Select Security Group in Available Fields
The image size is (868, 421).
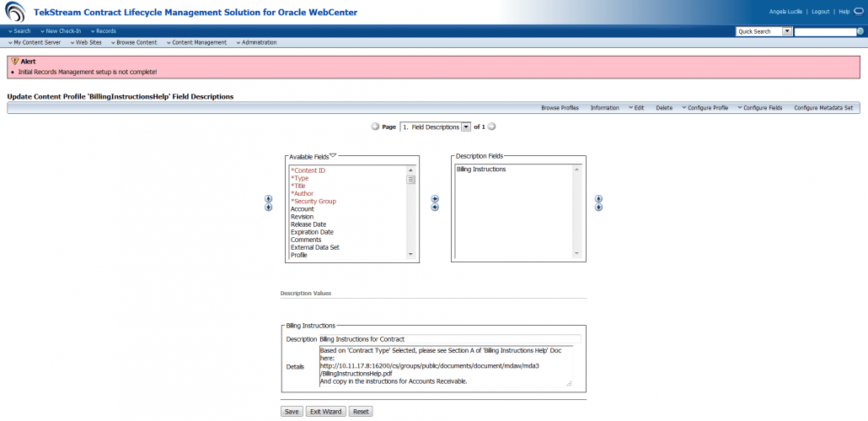pyautogui.click(x=313, y=202)
